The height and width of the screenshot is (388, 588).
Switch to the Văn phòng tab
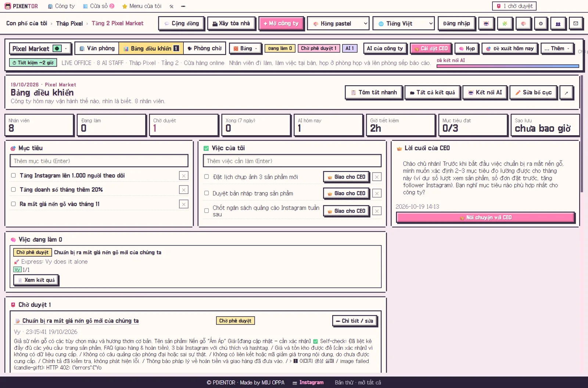[x=97, y=48]
